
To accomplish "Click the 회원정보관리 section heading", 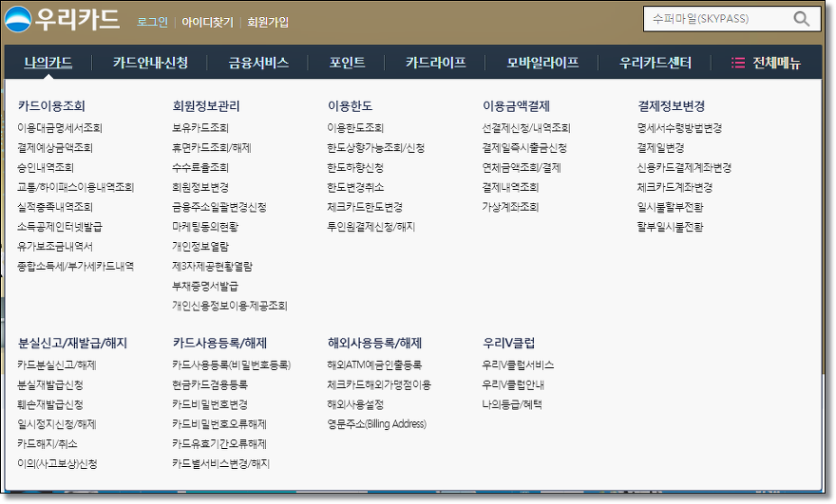I will pos(206,106).
